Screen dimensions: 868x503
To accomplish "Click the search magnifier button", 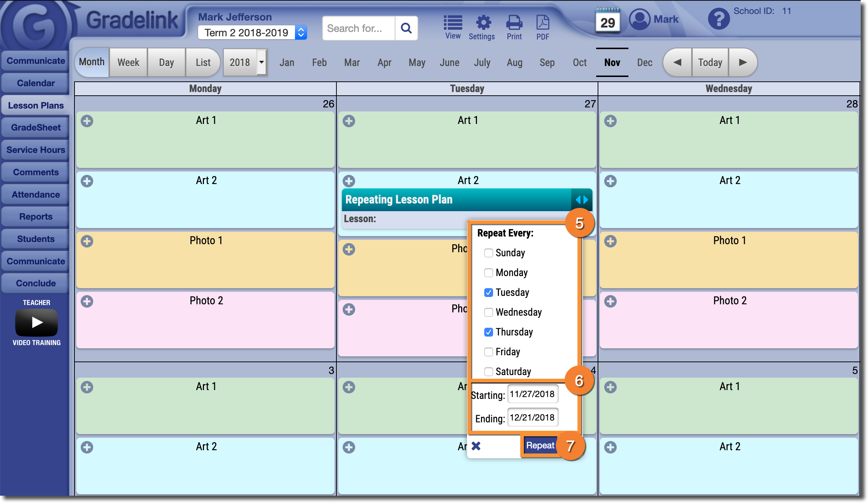I will [406, 28].
